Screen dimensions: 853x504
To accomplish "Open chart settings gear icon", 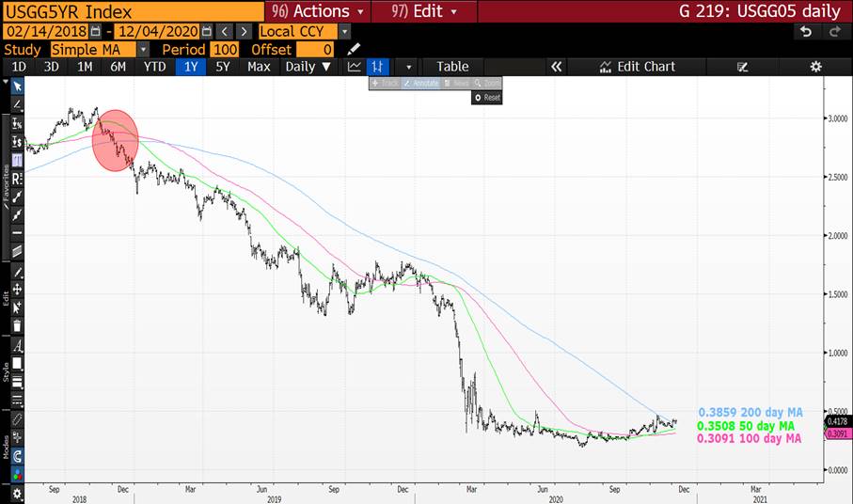I will (815, 67).
